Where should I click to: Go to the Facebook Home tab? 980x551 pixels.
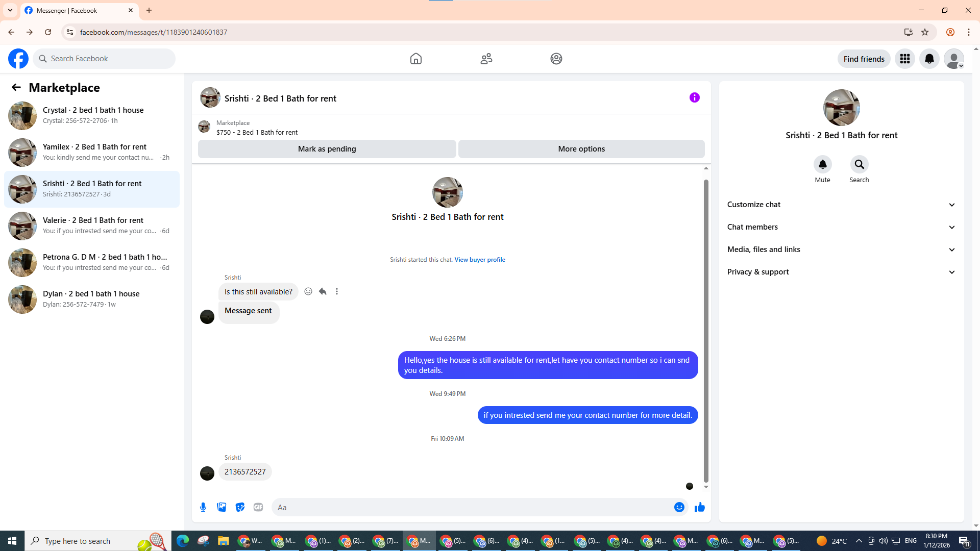pyautogui.click(x=415, y=59)
